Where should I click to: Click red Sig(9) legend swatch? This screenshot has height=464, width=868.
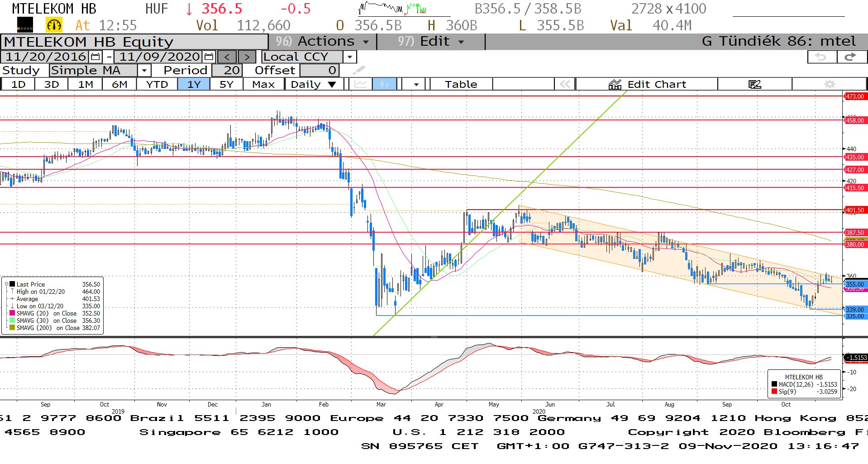coord(774,392)
